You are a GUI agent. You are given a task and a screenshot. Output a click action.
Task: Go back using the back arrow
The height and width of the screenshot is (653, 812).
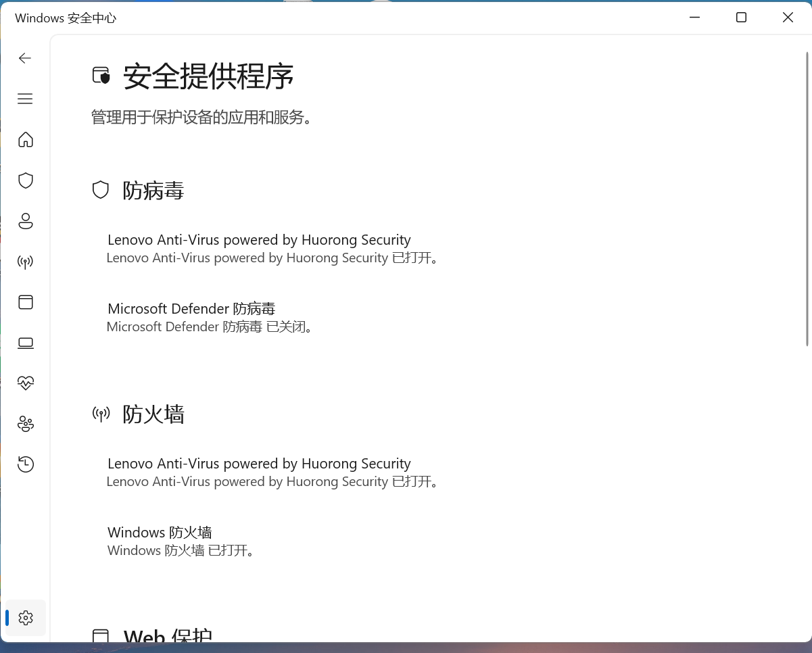pos(25,58)
